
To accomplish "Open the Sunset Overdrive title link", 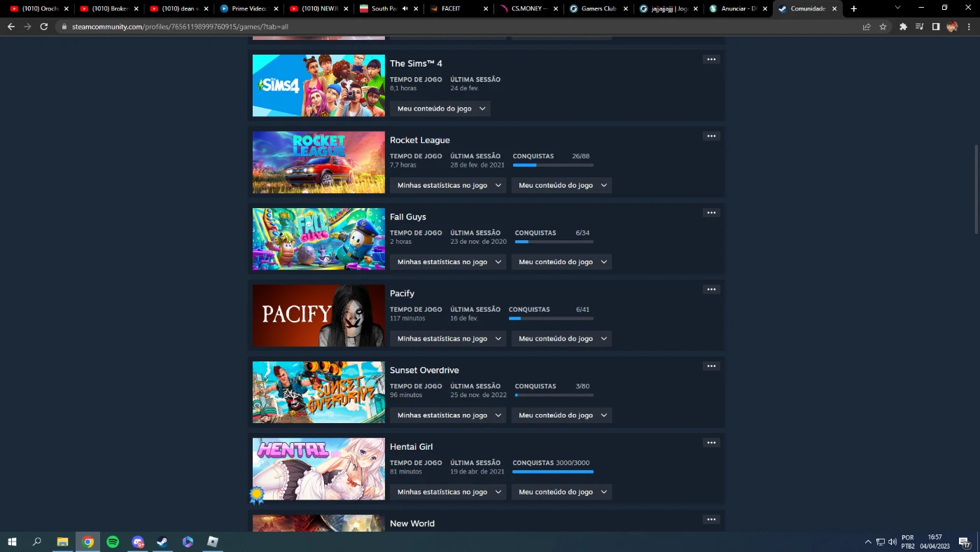I will [424, 370].
